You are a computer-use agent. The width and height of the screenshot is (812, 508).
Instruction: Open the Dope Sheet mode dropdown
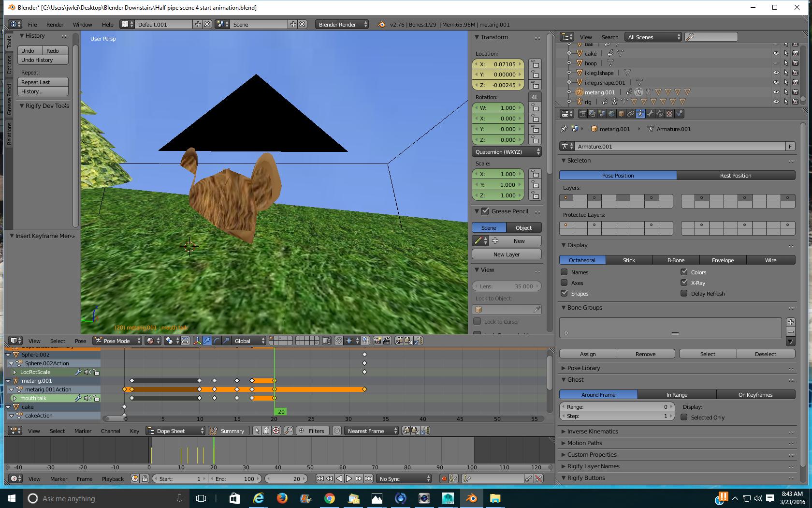(x=176, y=431)
